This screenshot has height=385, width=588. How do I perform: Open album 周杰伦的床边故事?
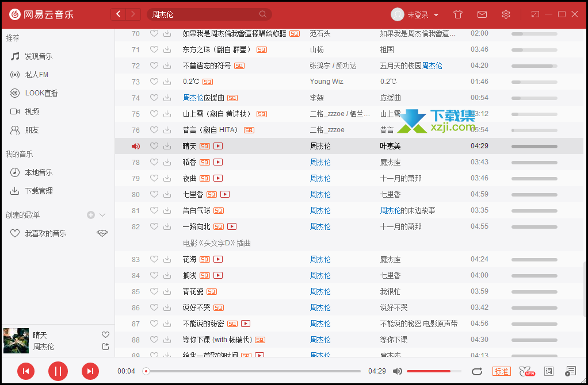coord(407,210)
